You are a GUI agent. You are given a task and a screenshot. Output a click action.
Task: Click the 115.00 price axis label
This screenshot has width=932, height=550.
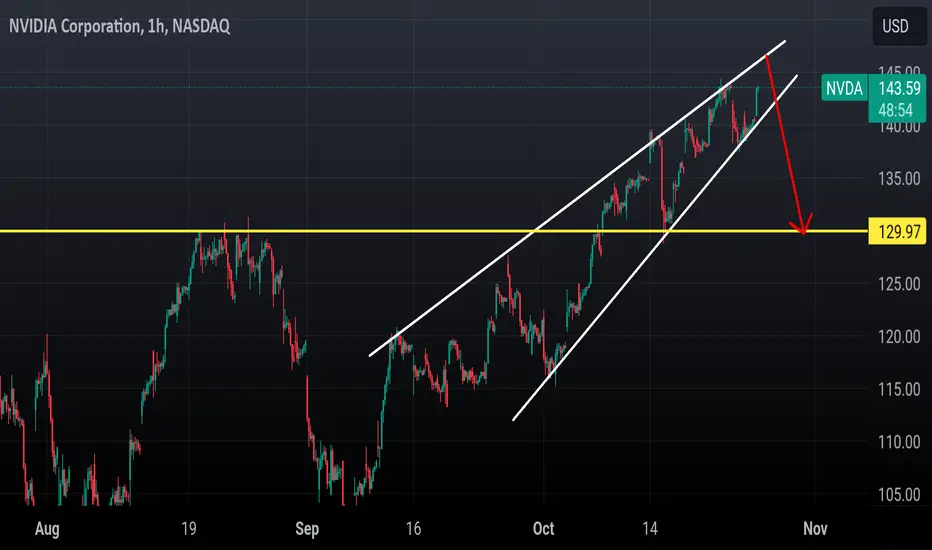[x=899, y=389]
